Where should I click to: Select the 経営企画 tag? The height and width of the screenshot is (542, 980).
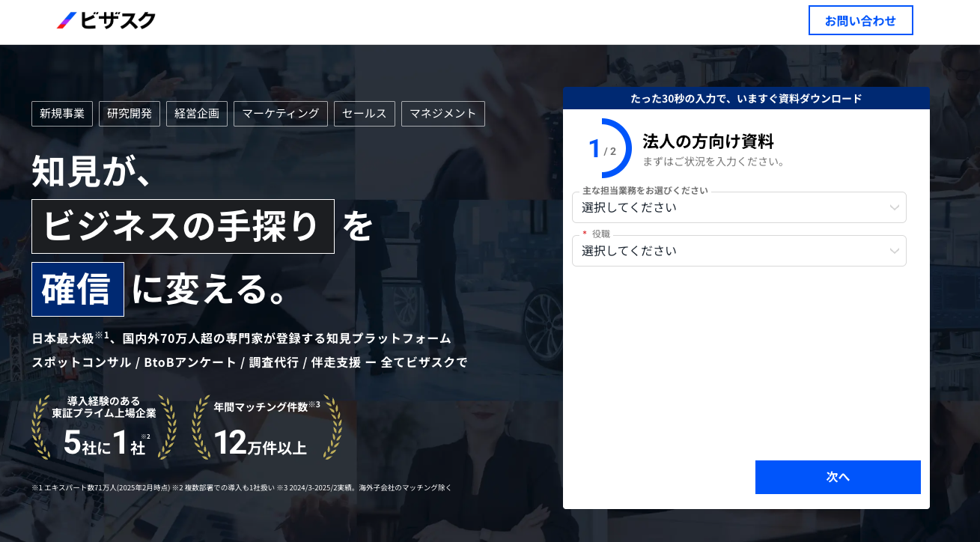[197, 114]
